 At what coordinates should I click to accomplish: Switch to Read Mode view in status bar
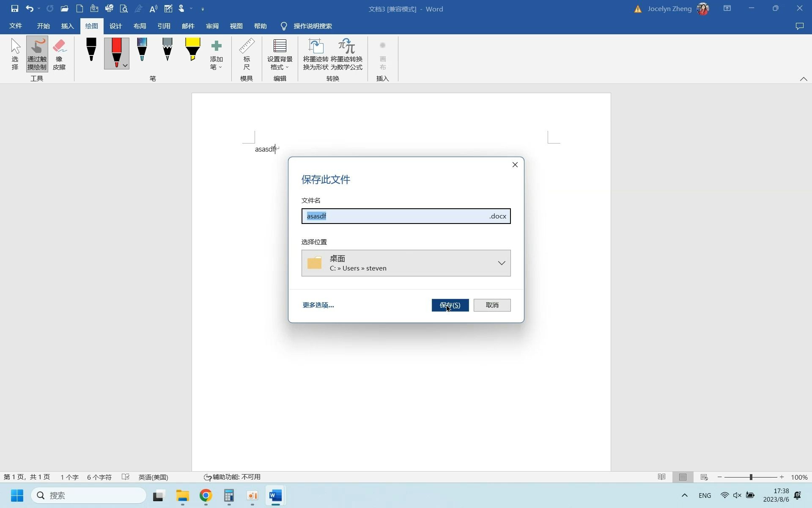point(661,477)
